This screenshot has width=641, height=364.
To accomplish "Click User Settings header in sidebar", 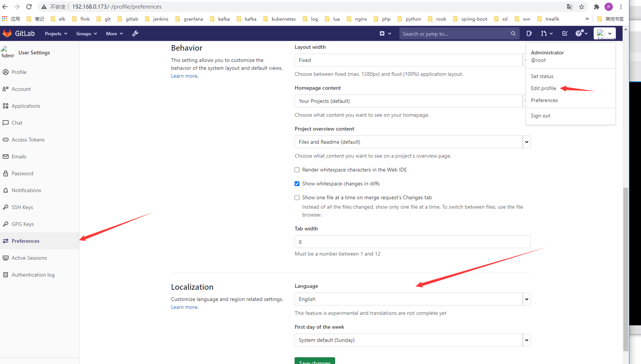I will coord(34,53).
